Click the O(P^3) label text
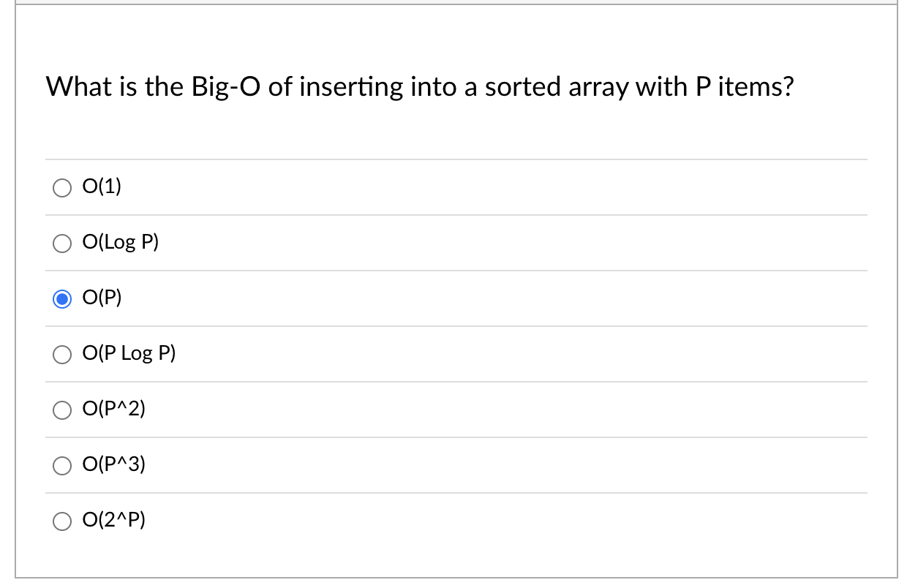Screen dimensions: 907x588 [113, 464]
